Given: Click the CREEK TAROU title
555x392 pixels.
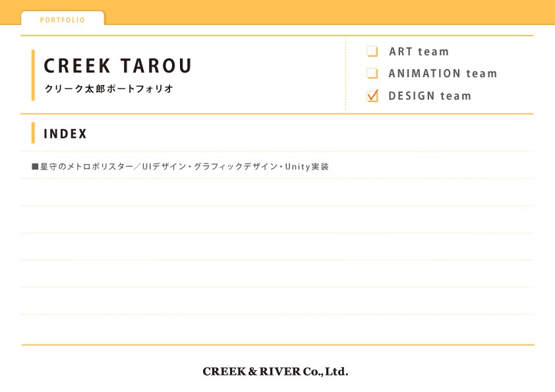Looking at the screenshot, I should 118,66.
